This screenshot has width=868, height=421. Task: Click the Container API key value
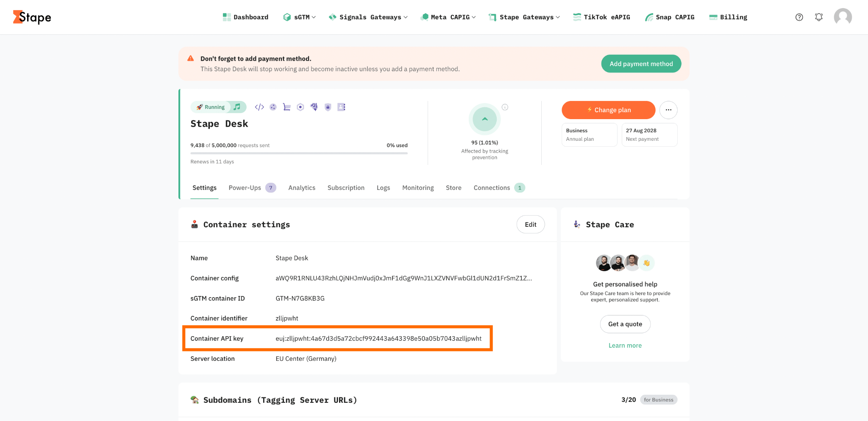378,338
